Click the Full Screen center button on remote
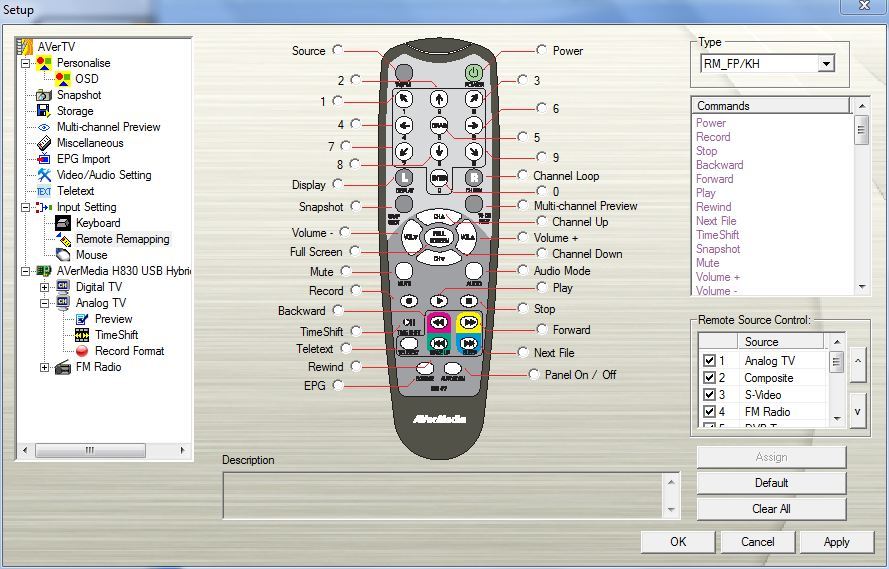 [x=439, y=236]
